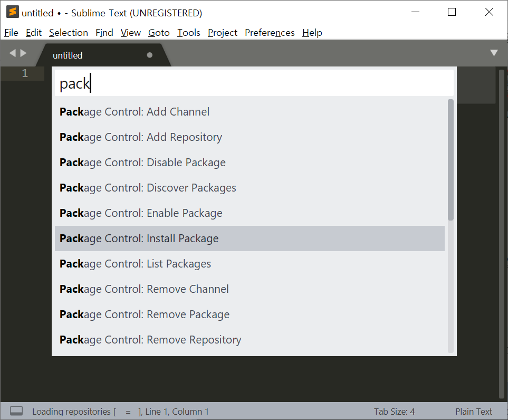508x420 pixels.
Task: Close the Sublime Text window
Action: point(489,12)
